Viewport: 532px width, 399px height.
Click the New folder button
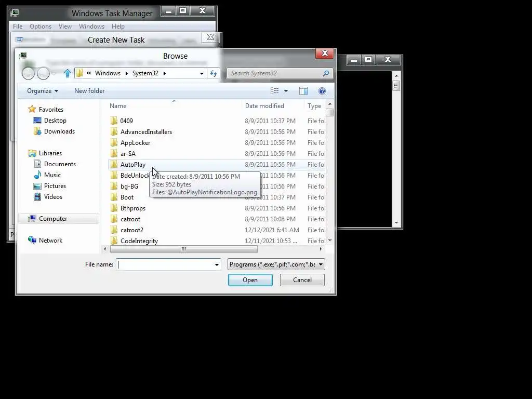(x=89, y=91)
